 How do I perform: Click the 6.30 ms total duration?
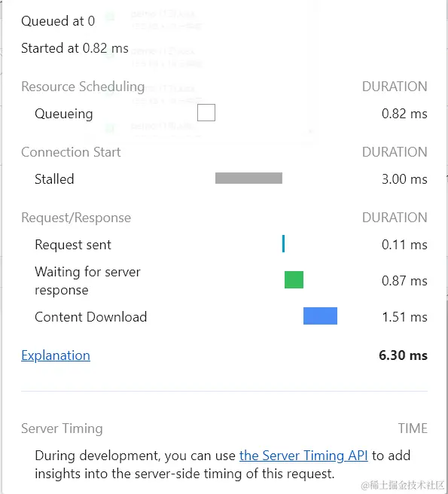(x=404, y=355)
